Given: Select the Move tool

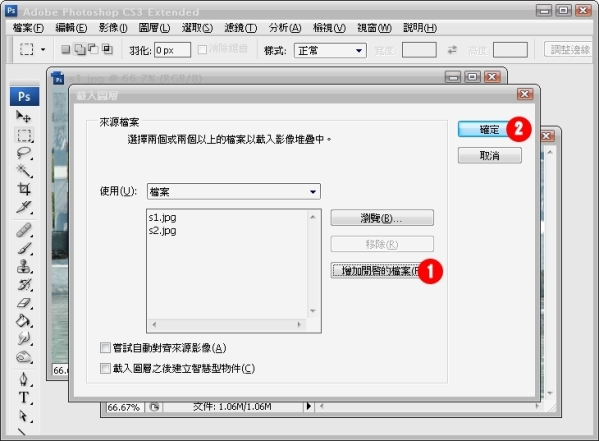Looking at the screenshot, I should pos(24,116).
